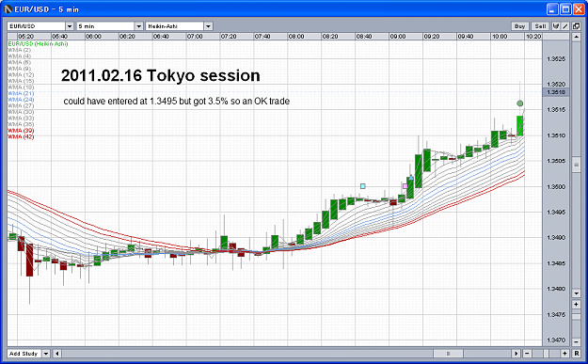Minimize the EUR/USD chart window
Viewport: 588px width, 364px height.
[552, 9]
